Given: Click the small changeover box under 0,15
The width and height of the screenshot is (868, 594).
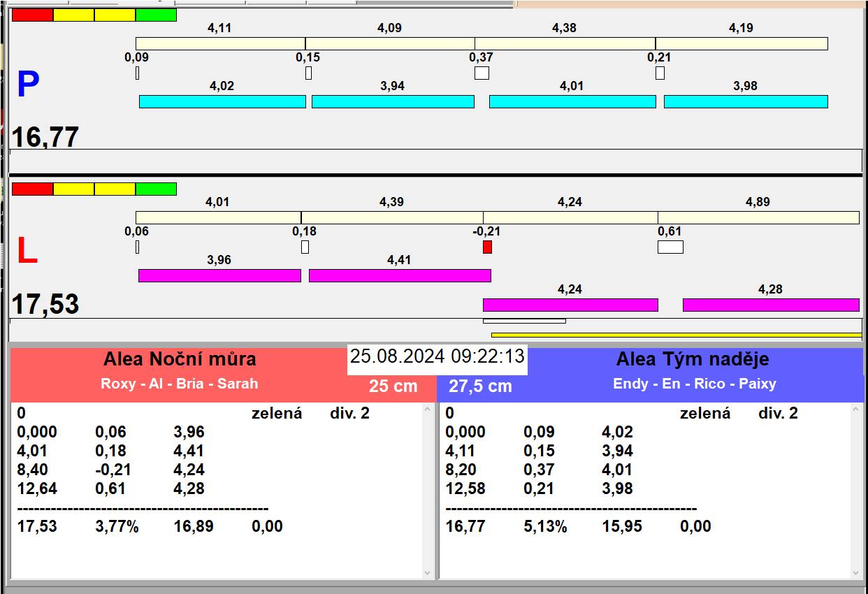Looking at the screenshot, I should pos(308,73).
